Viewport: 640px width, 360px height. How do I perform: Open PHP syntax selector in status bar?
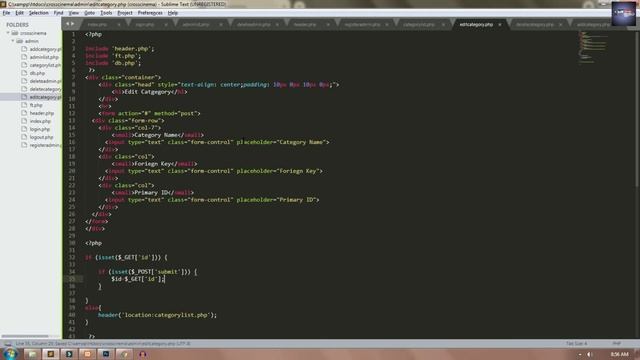click(x=616, y=344)
